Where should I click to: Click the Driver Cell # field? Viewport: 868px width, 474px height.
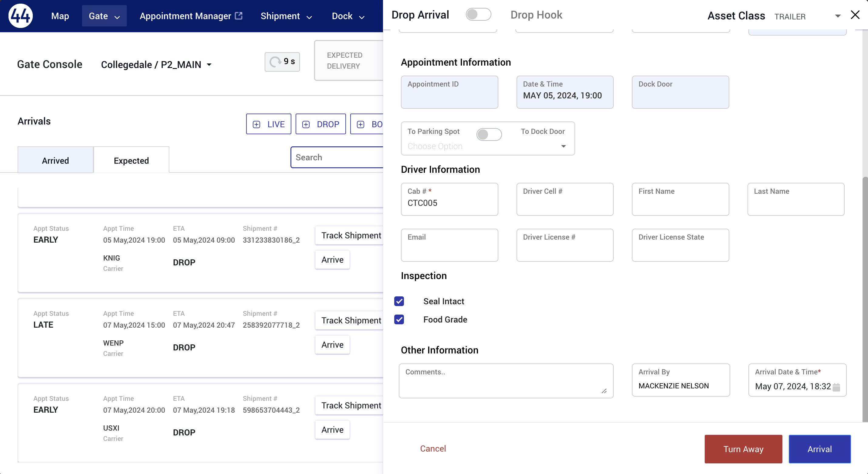(x=565, y=199)
